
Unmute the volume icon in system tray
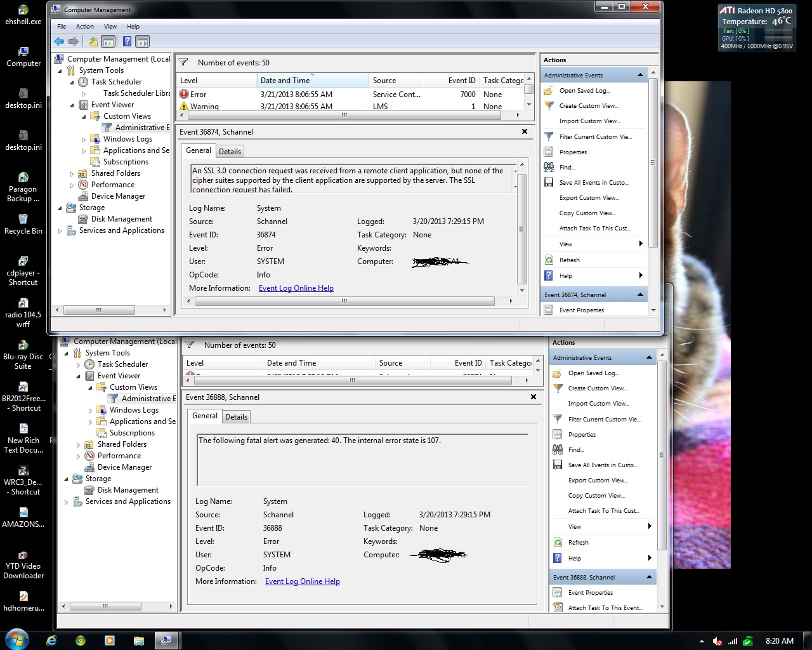717,641
